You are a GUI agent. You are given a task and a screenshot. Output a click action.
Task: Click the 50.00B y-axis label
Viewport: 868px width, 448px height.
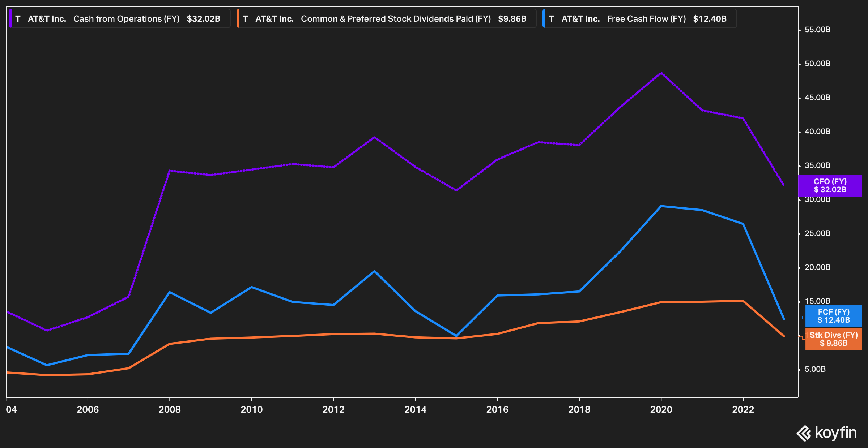point(817,64)
